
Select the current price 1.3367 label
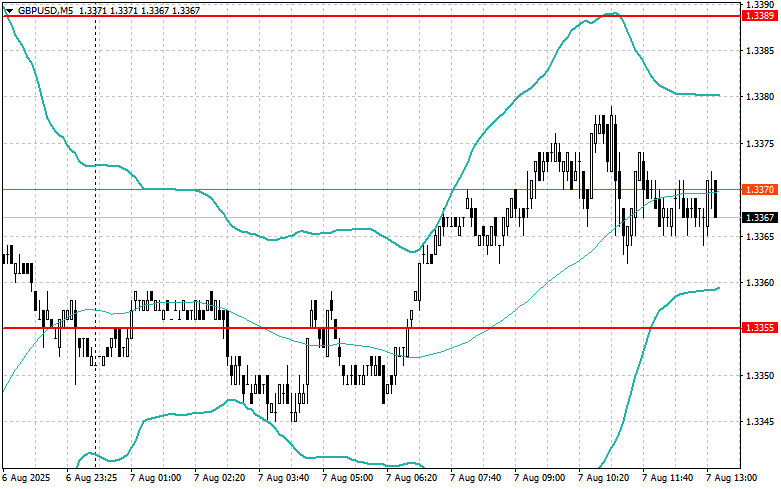pos(760,218)
